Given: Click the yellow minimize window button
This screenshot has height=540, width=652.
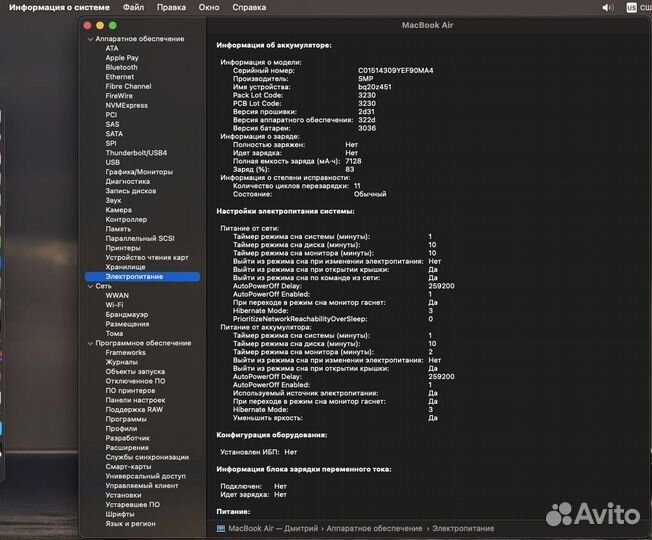Looking at the screenshot, I should 100,25.
